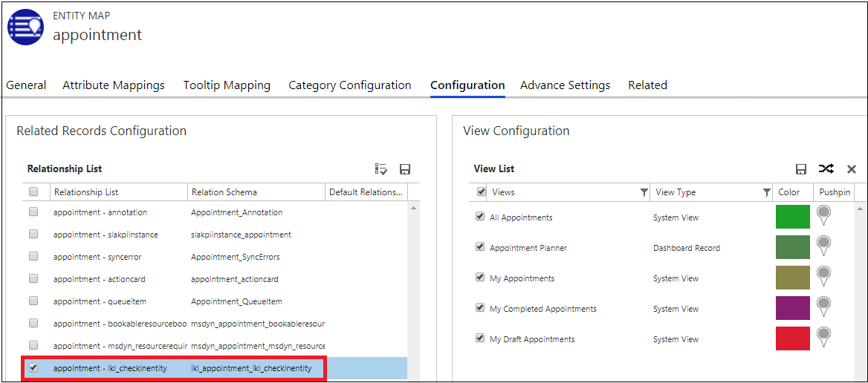Open the View Type column filter icon
The height and width of the screenshot is (383, 868).
pyautogui.click(x=766, y=192)
